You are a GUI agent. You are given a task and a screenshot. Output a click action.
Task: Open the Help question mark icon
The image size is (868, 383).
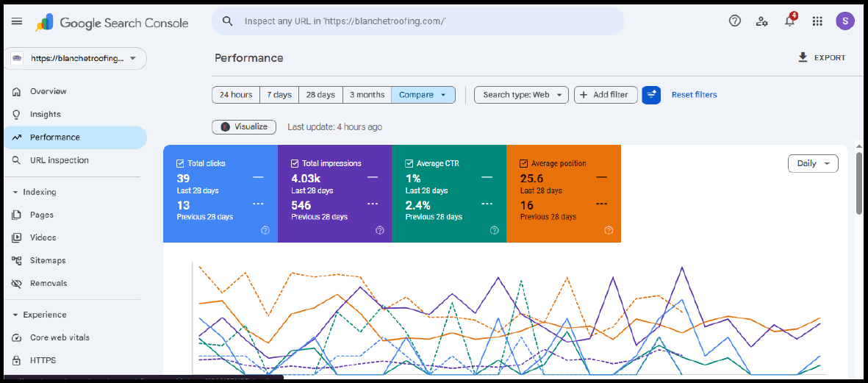(734, 21)
